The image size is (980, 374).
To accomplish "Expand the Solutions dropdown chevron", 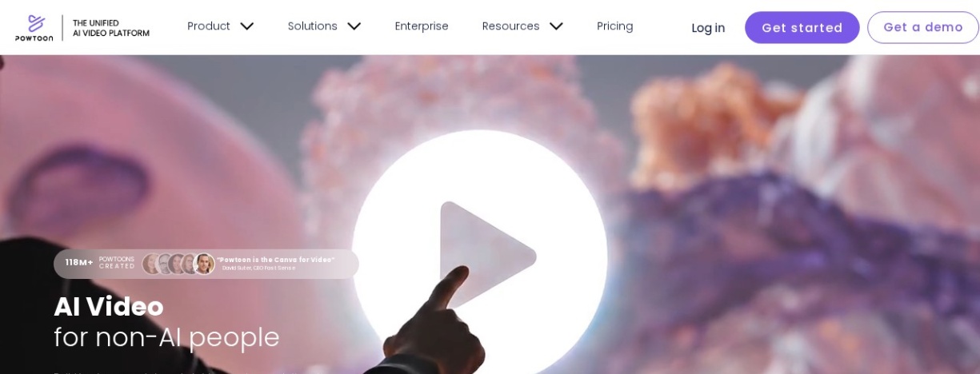I will coord(354,26).
